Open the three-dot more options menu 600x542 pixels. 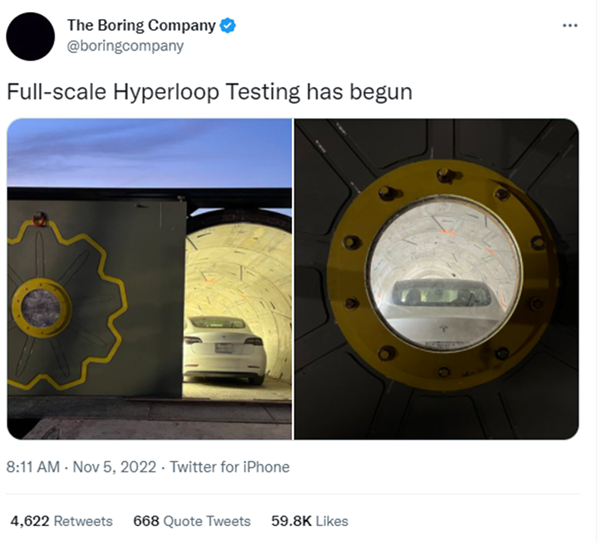coord(570,26)
